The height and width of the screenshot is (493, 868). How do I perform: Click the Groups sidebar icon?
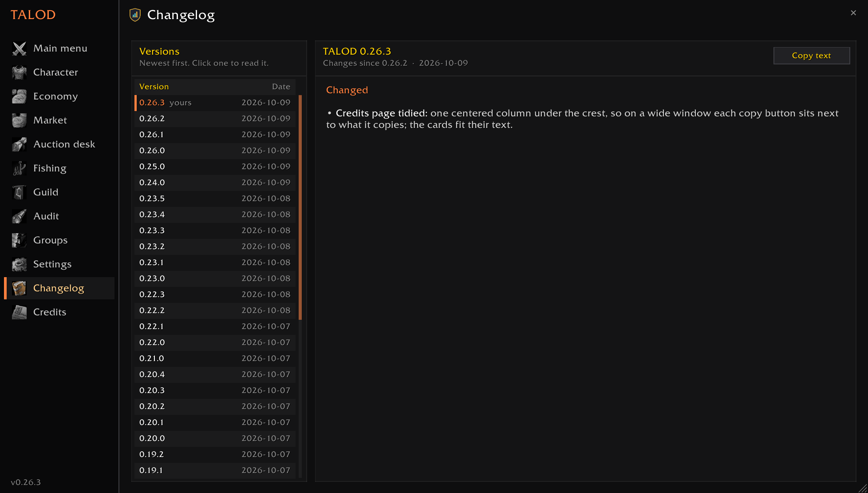tap(19, 240)
